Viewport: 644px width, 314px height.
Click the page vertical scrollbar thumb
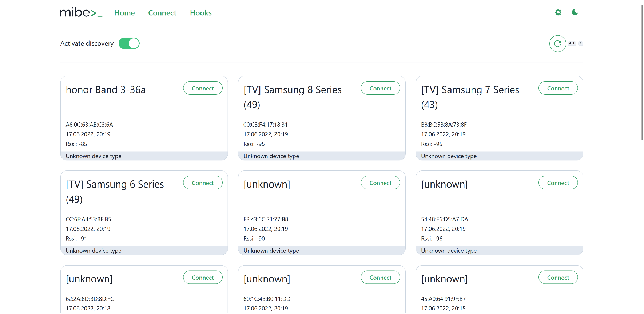[642, 72]
